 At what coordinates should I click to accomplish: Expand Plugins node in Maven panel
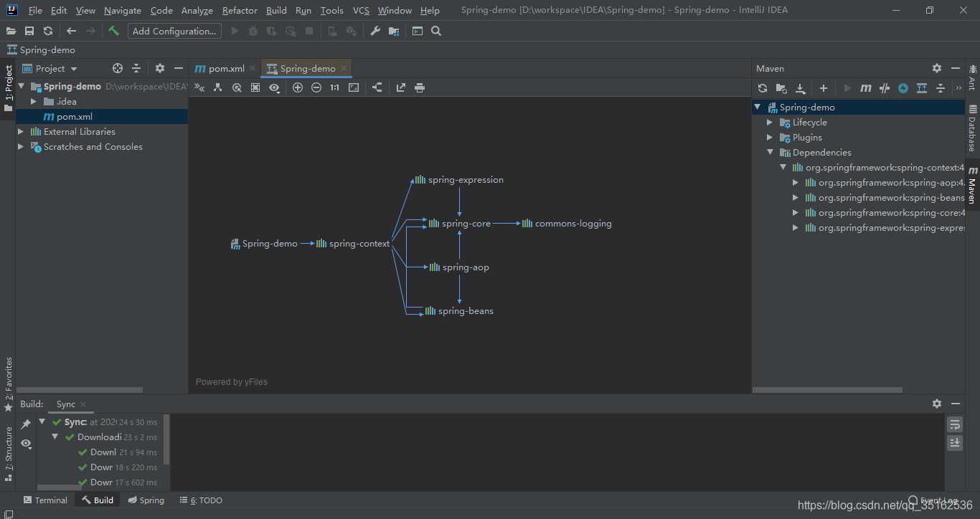(771, 137)
